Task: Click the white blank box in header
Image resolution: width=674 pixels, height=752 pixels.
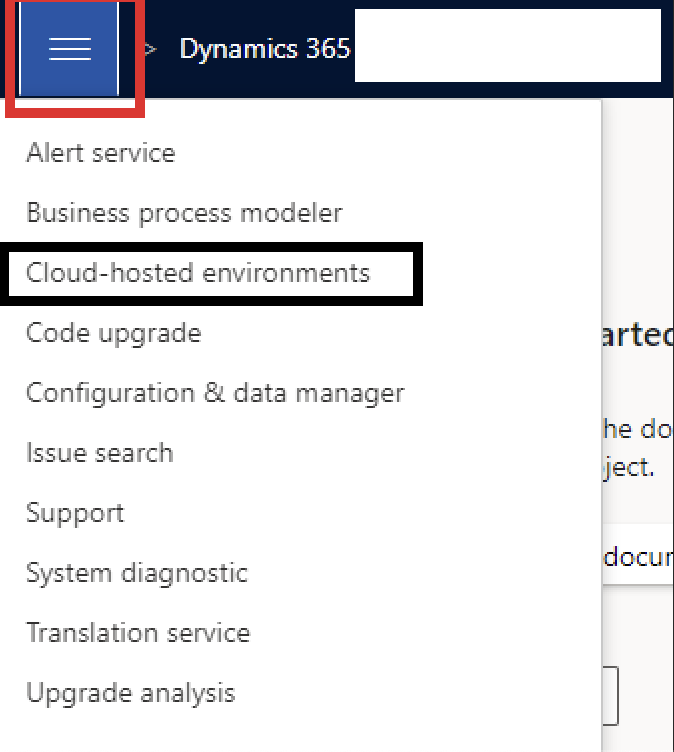Action: pos(507,46)
